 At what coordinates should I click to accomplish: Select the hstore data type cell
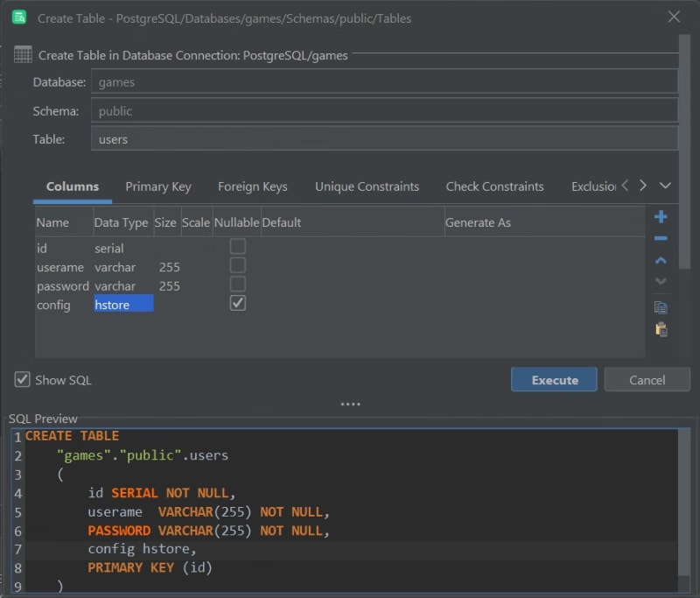pyautogui.click(x=123, y=305)
